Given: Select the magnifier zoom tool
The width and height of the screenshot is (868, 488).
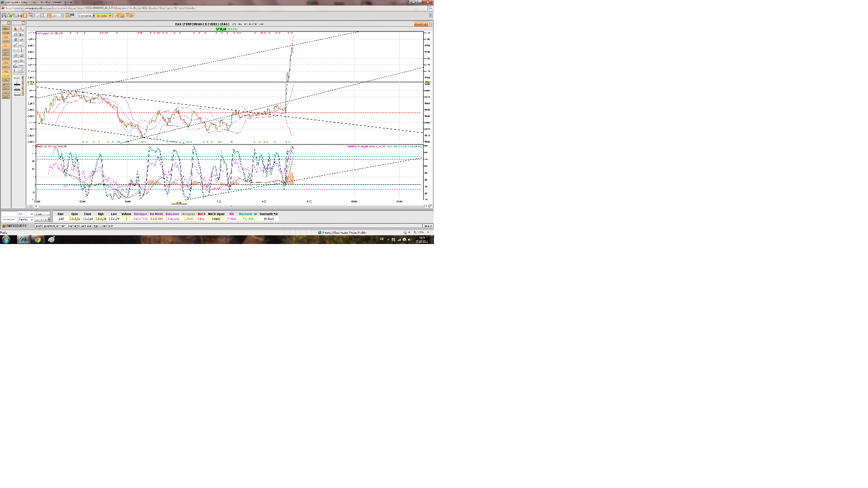Looking at the screenshot, I should click(21, 29).
